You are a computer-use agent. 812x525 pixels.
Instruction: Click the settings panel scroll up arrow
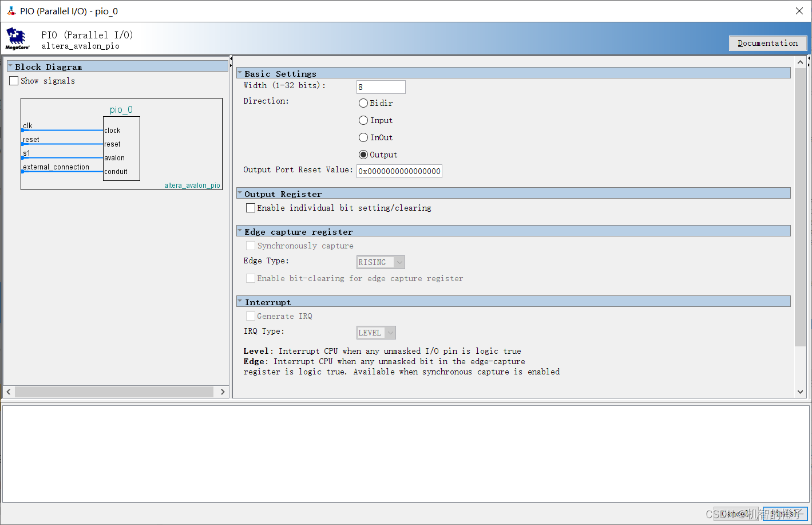coord(800,62)
